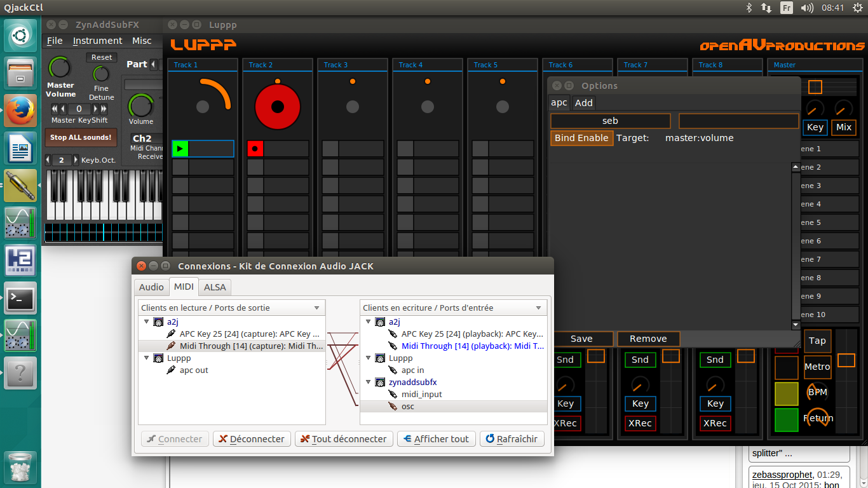The image size is (868, 488).
Task: Click the BPM dial in Luppp Master
Action: pos(817,392)
